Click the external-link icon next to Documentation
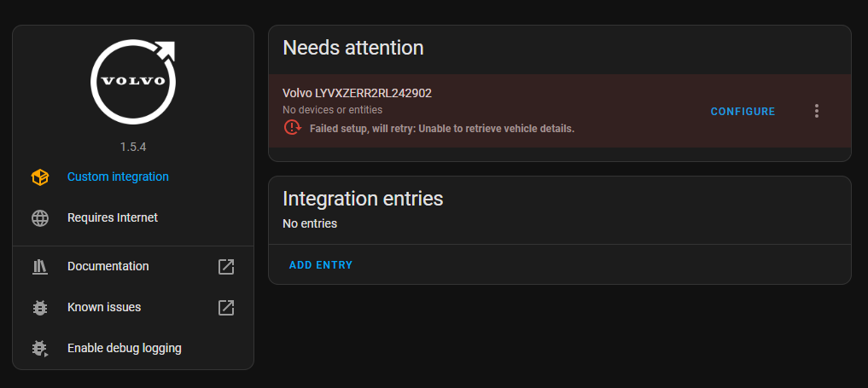868x388 pixels. [226, 266]
